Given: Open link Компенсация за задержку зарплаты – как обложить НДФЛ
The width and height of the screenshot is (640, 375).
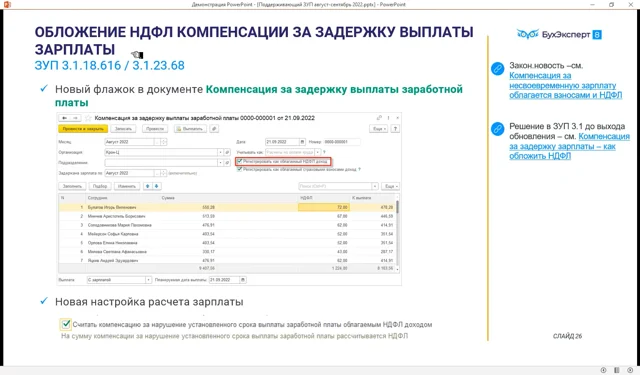Looking at the screenshot, I should click(x=569, y=146).
